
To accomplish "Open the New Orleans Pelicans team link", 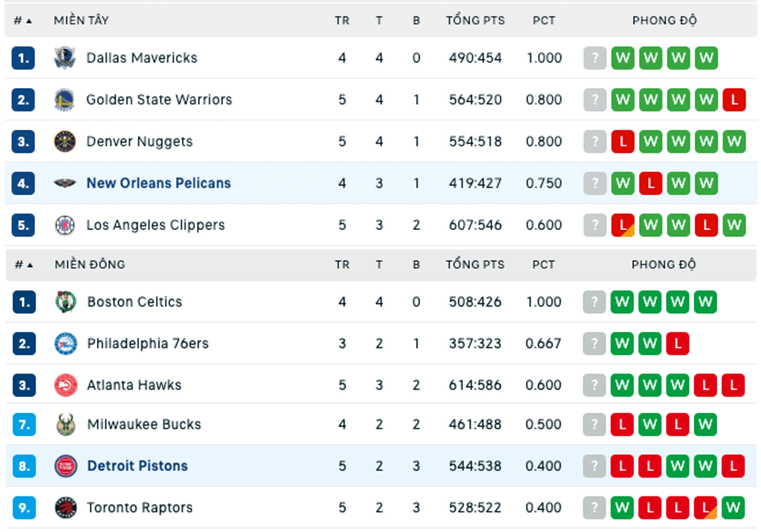I will [159, 183].
